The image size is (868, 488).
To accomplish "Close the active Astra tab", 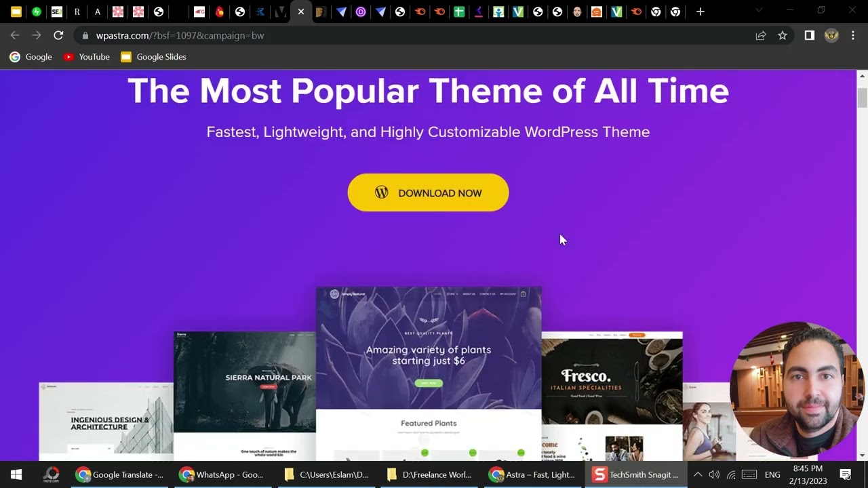I will coord(301,12).
